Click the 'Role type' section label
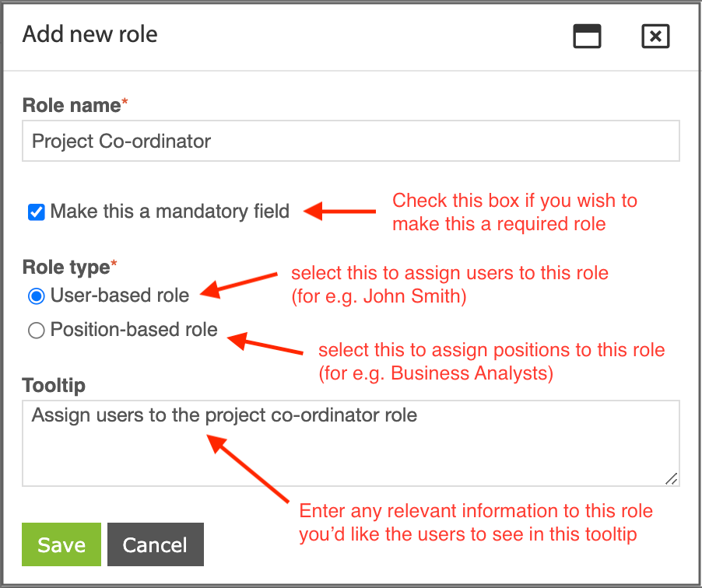702x588 pixels. (x=66, y=267)
